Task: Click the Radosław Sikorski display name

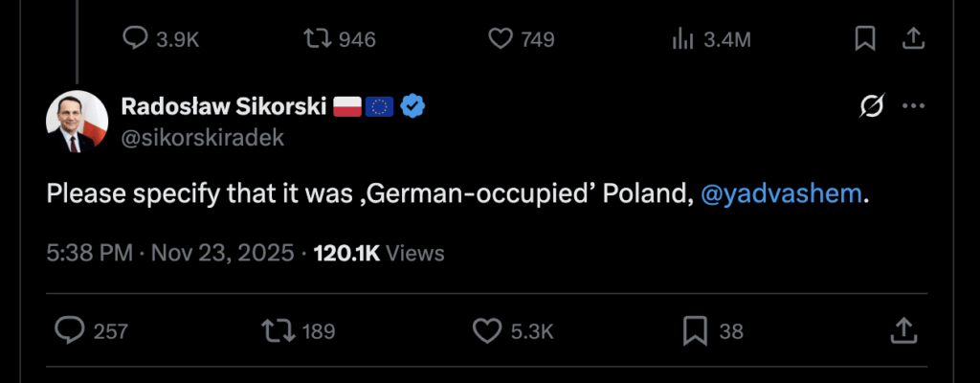Action: click(224, 106)
